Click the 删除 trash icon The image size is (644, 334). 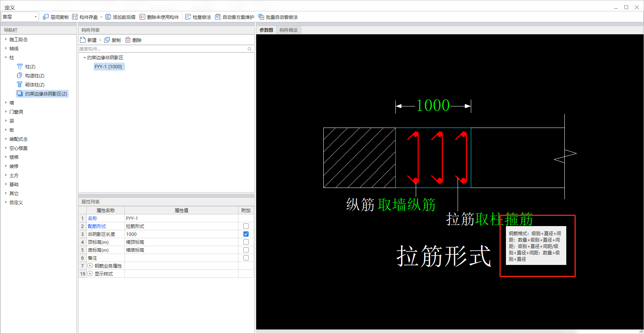coord(128,40)
